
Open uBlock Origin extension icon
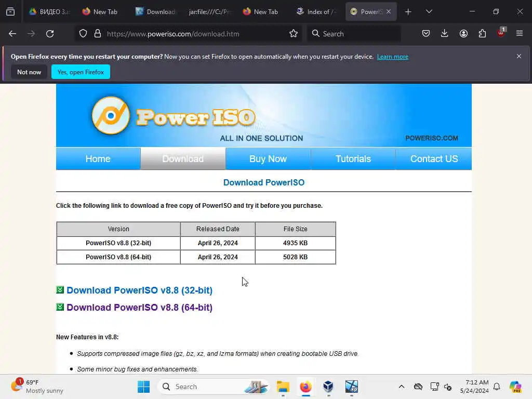501,33
